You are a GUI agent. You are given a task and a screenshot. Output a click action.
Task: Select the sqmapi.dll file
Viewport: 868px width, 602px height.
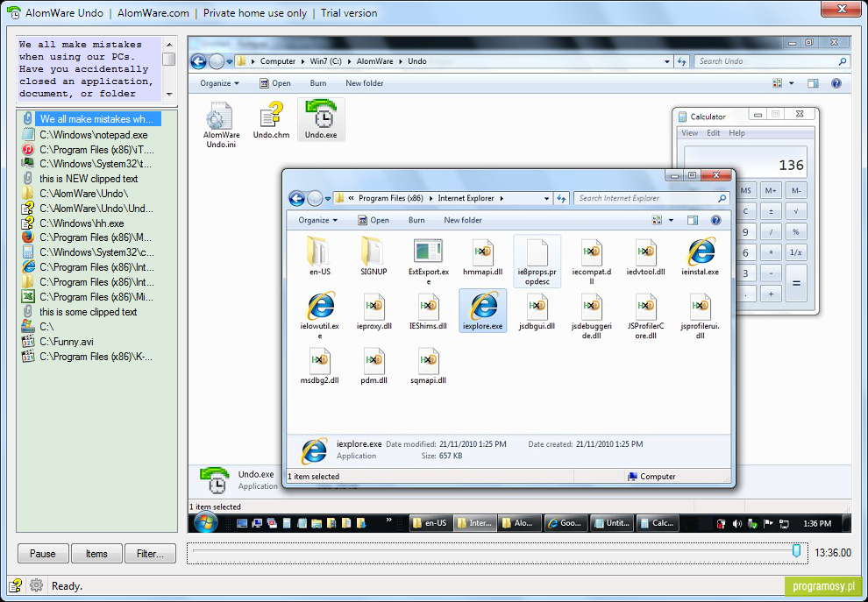pyautogui.click(x=428, y=365)
